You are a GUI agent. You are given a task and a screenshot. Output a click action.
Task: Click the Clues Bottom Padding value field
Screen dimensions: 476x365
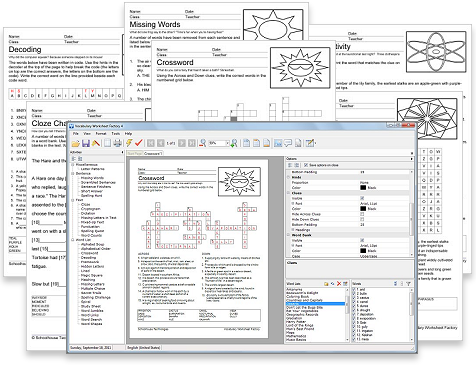coord(385,225)
